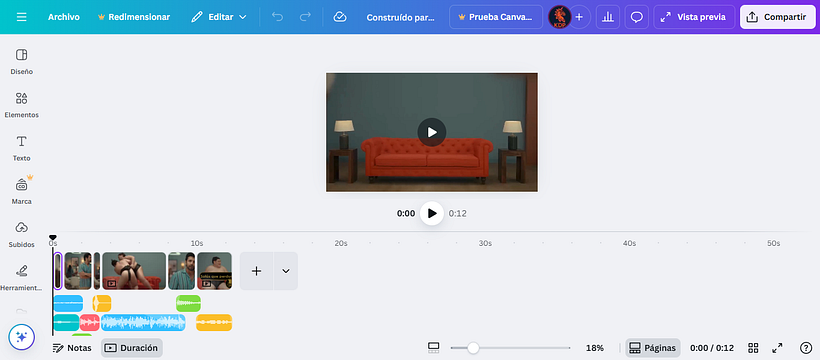This screenshot has height=360, width=820.
Task: Open the hamburger main menu
Action: pyautogui.click(x=21, y=17)
